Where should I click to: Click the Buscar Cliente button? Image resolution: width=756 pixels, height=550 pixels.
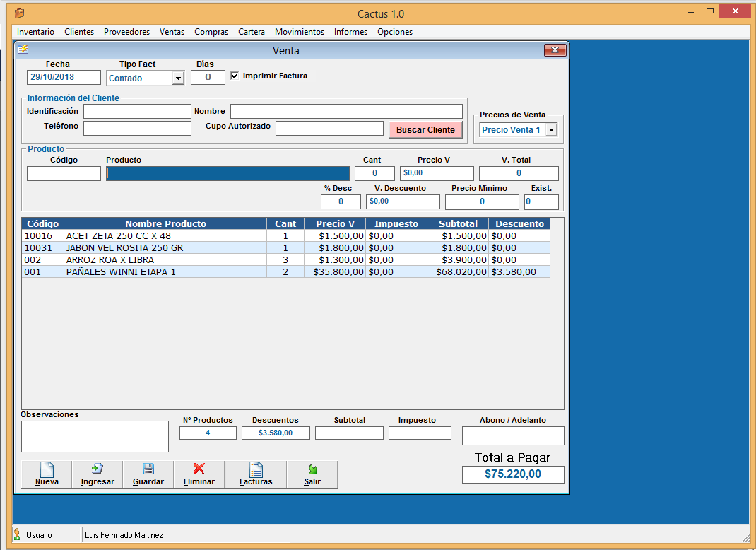click(x=425, y=130)
